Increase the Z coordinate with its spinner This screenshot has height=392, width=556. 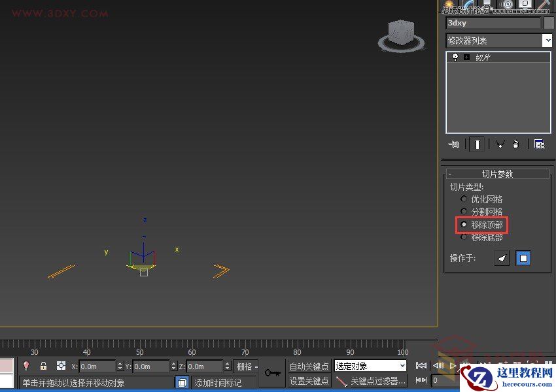[228, 363]
